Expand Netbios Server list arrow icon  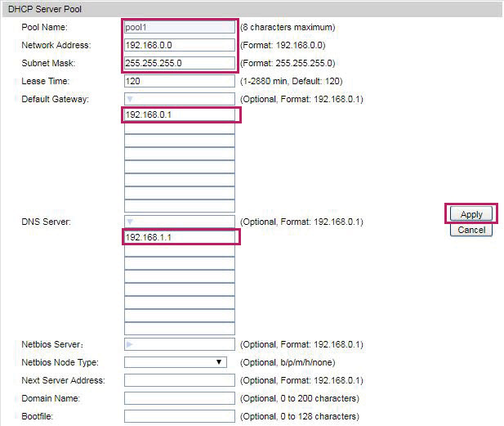click(x=130, y=344)
